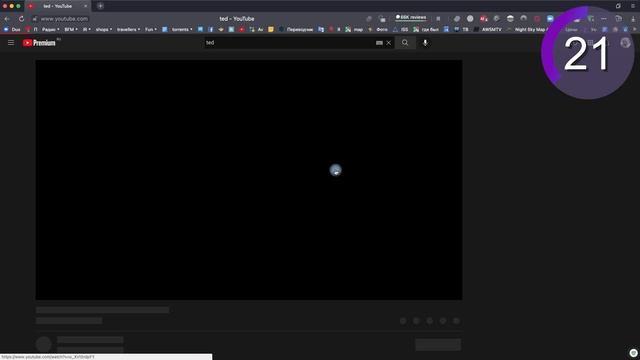
Task: Expand the 'shops' bookmarks folder
Action: click(x=104, y=29)
